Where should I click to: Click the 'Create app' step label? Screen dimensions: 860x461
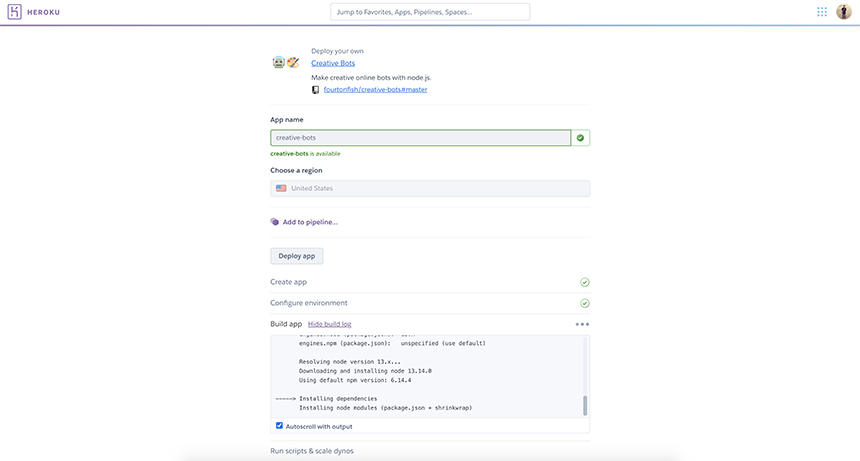[288, 282]
